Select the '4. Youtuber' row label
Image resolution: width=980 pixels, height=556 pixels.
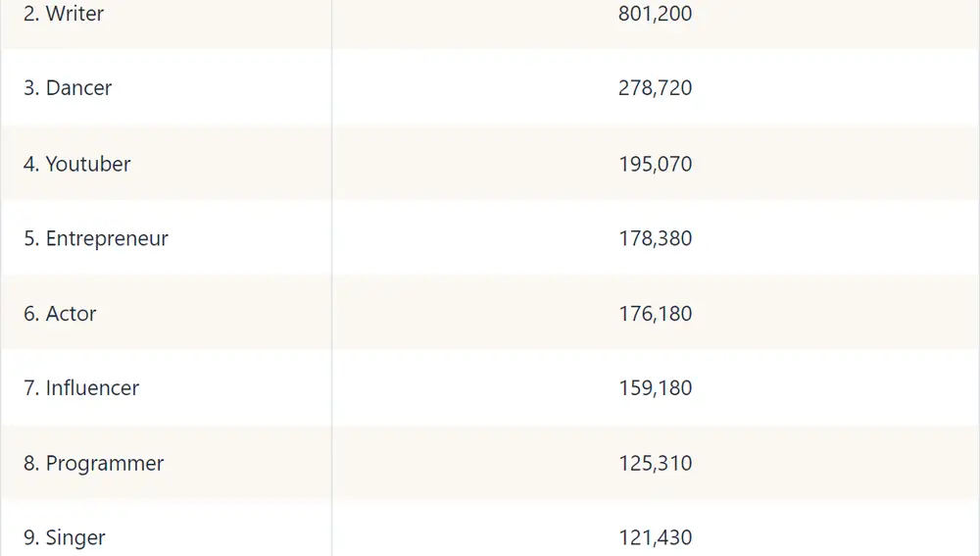pyautogui.click(x=76, y=164)
